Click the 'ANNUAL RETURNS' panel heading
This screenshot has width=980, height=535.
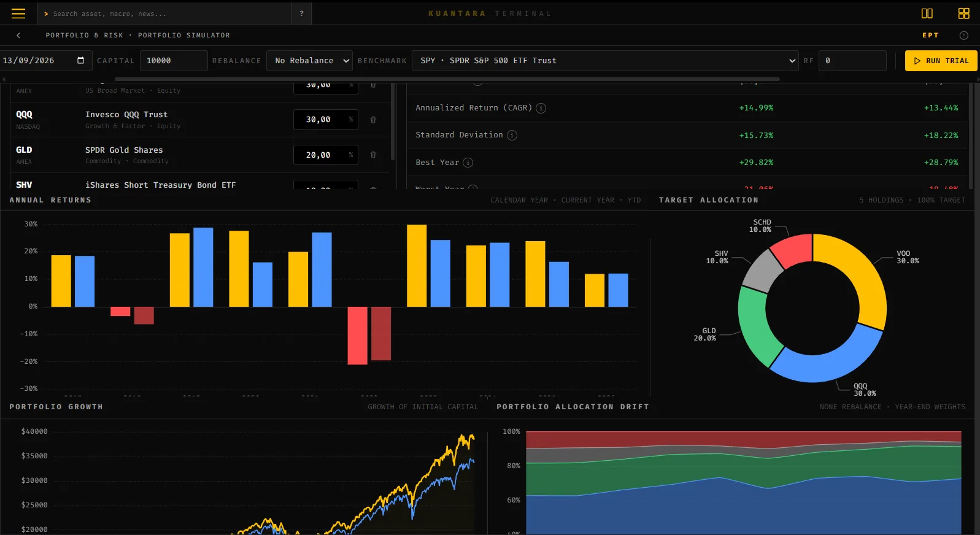(x=50, y=200)
